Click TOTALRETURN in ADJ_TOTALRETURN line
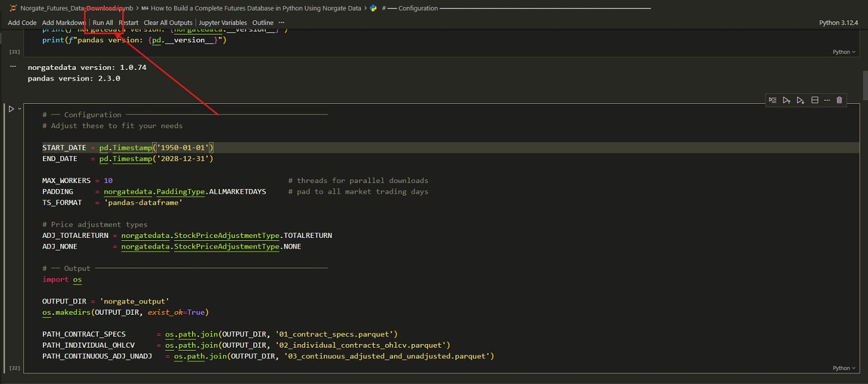The image size is (868, 384). pyautogui.click(x=308, y=236)
